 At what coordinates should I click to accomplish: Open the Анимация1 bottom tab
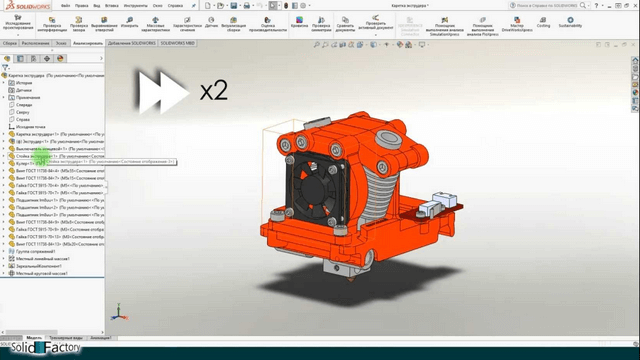(100, 338)
